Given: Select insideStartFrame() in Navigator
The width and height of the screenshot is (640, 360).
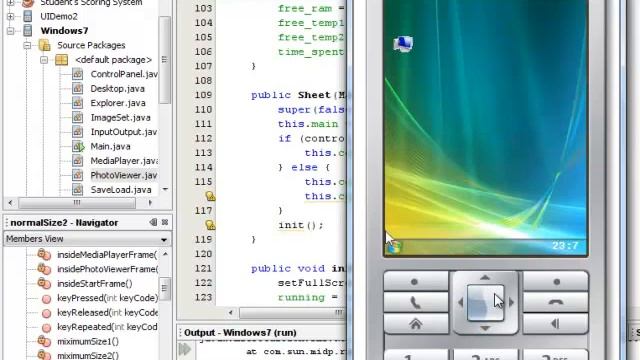Looking at the screenshot, I should (95, 284).
